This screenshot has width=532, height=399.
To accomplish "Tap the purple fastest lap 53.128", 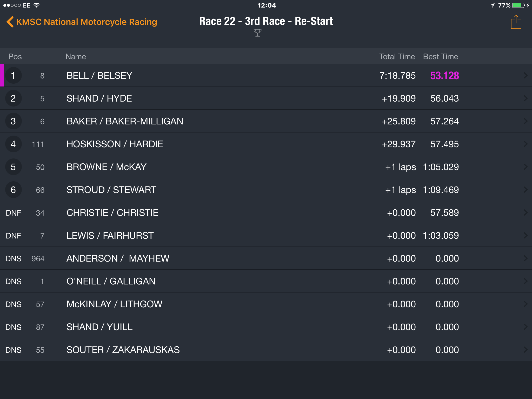I will 444,76.
